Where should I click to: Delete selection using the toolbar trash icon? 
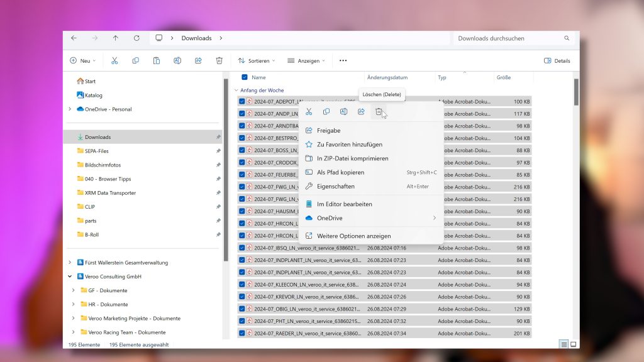219,60
